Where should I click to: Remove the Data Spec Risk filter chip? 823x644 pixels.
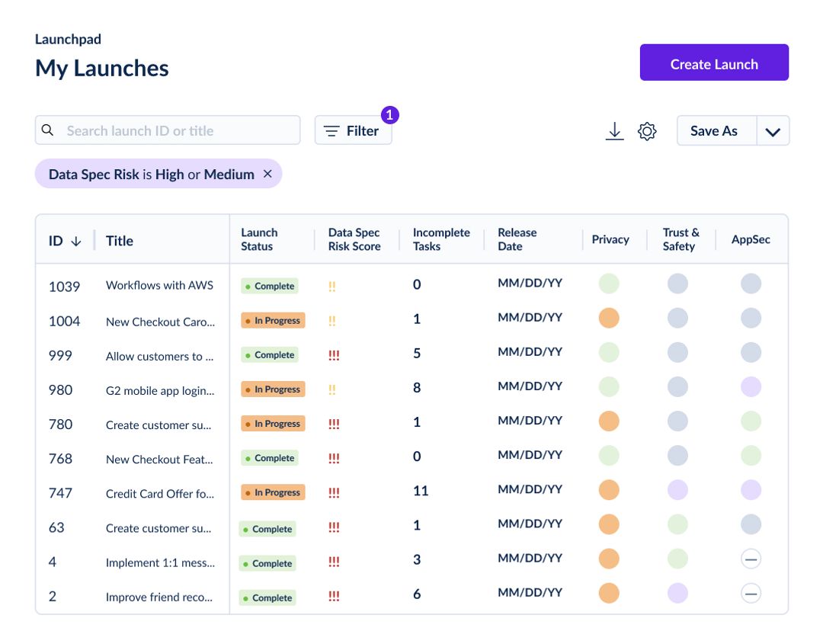pyautogui.click(x=268, y=174)
